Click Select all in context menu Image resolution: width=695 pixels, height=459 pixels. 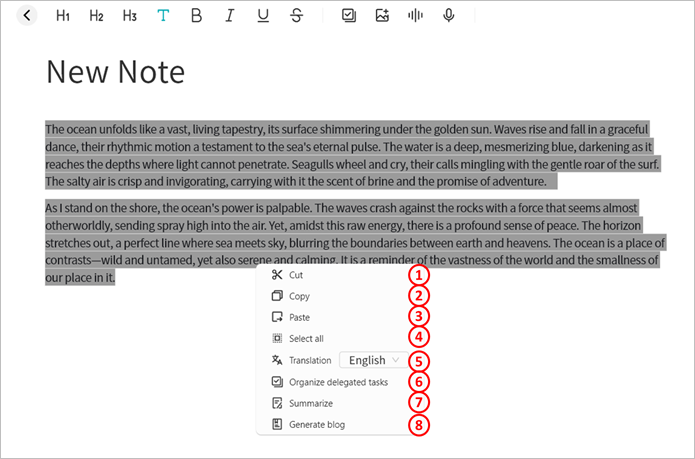[x=305, y=338]
